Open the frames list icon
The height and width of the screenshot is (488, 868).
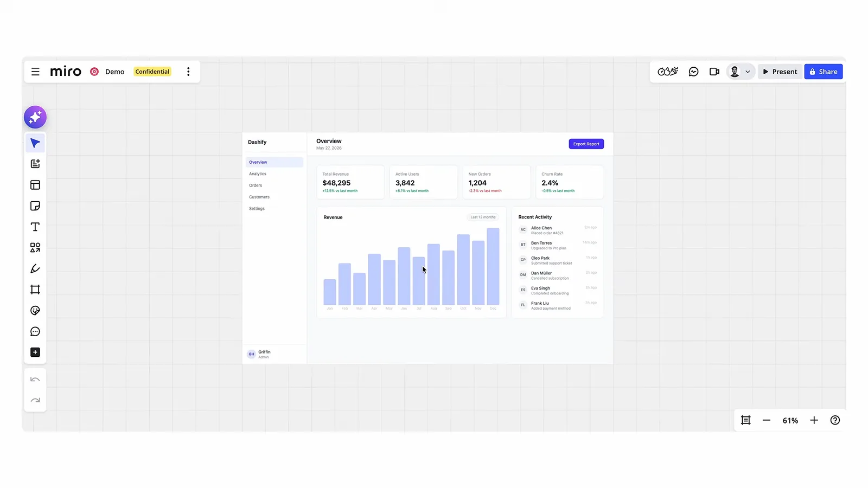point(746,420)
